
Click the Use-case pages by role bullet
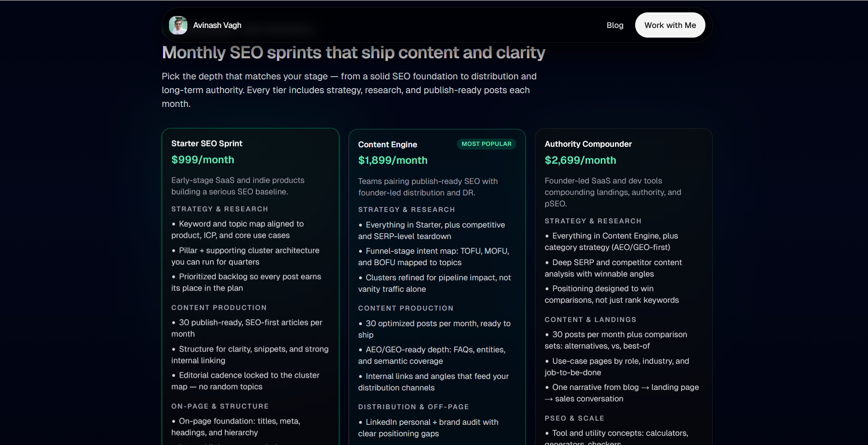[617, 367]
